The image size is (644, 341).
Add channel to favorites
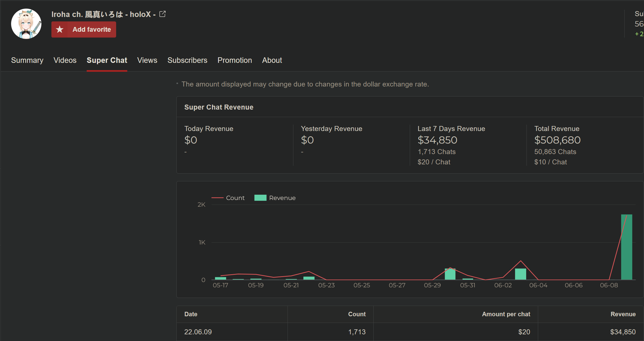[x=84, y=29]
